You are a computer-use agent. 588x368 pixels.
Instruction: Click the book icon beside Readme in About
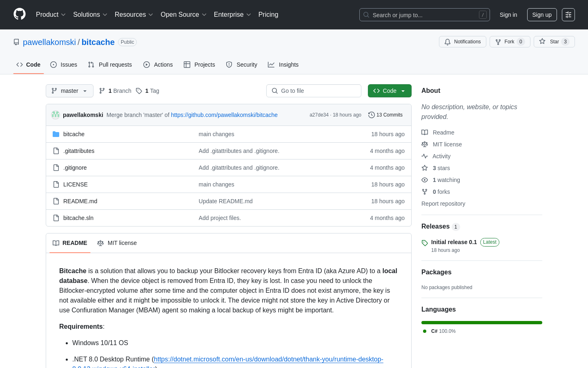(425, 132)
